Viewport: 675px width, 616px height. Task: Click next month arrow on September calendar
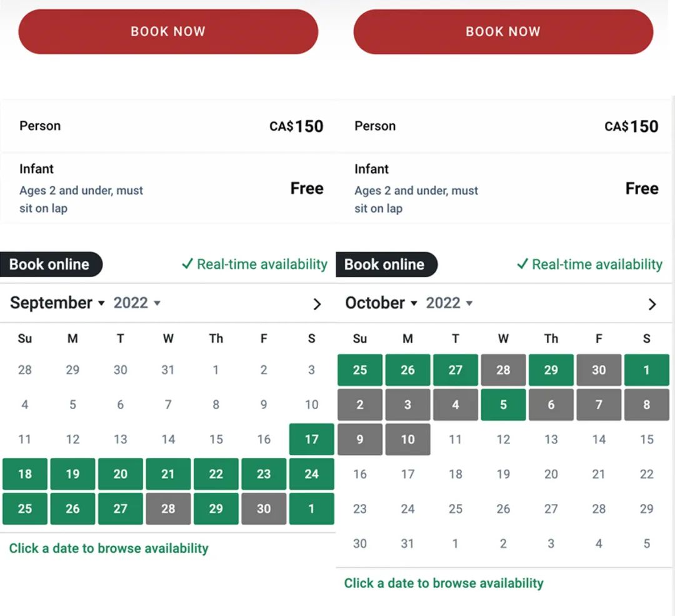(317, 304)
